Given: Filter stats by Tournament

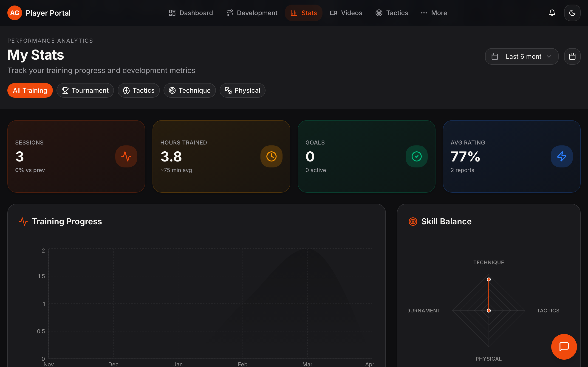Looking at the screenshot, I should click(x=85, y=90).
